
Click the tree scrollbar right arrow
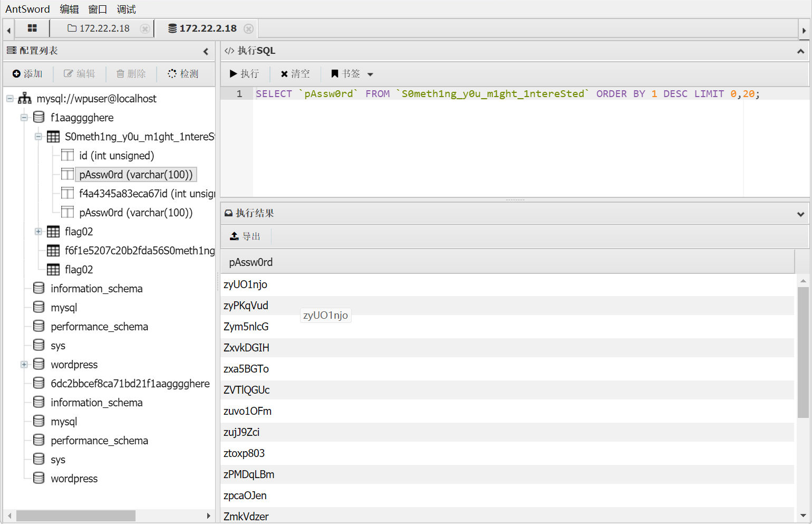point(209,516)
